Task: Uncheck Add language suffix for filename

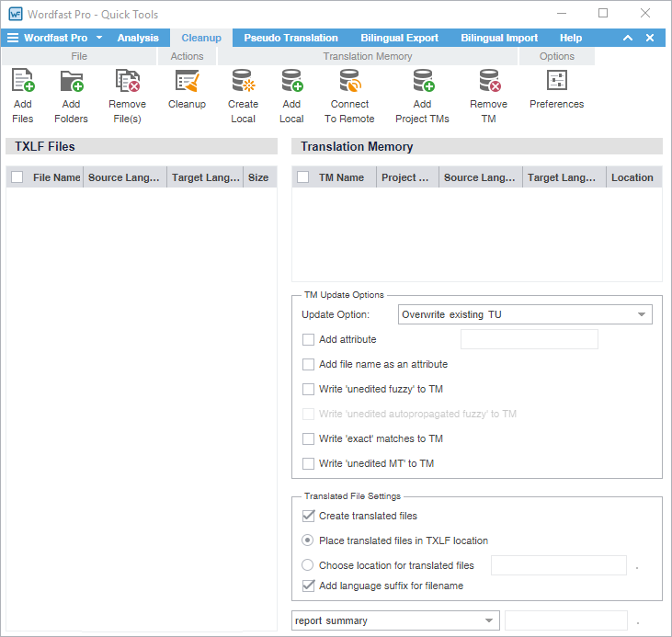Action: (308, 586)
